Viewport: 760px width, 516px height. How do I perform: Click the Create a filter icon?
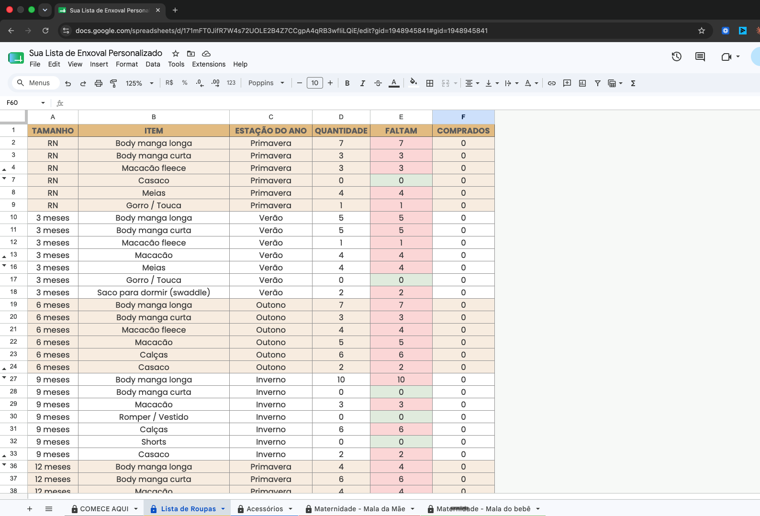[598, 83]
